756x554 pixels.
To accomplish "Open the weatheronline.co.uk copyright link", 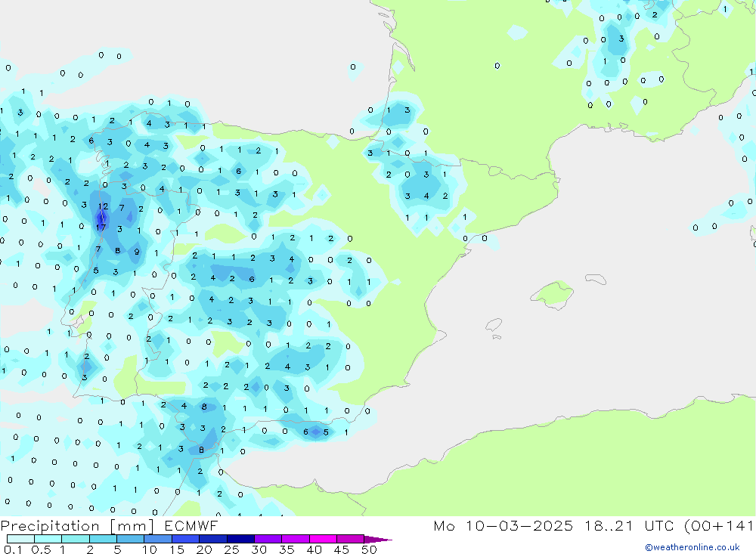I will point(692,547).
